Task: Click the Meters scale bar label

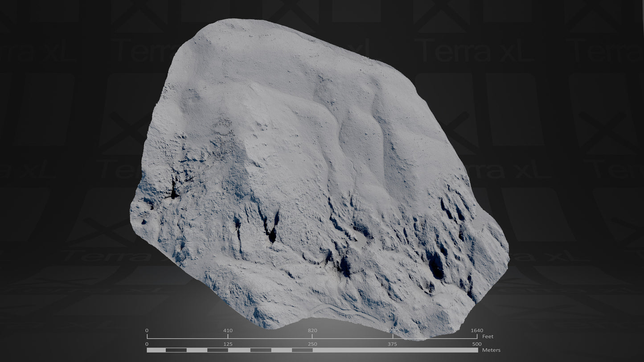Action: [492, 350]
